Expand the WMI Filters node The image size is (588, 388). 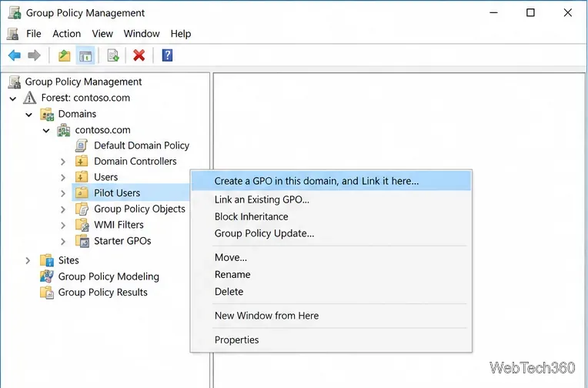(63, 225)
